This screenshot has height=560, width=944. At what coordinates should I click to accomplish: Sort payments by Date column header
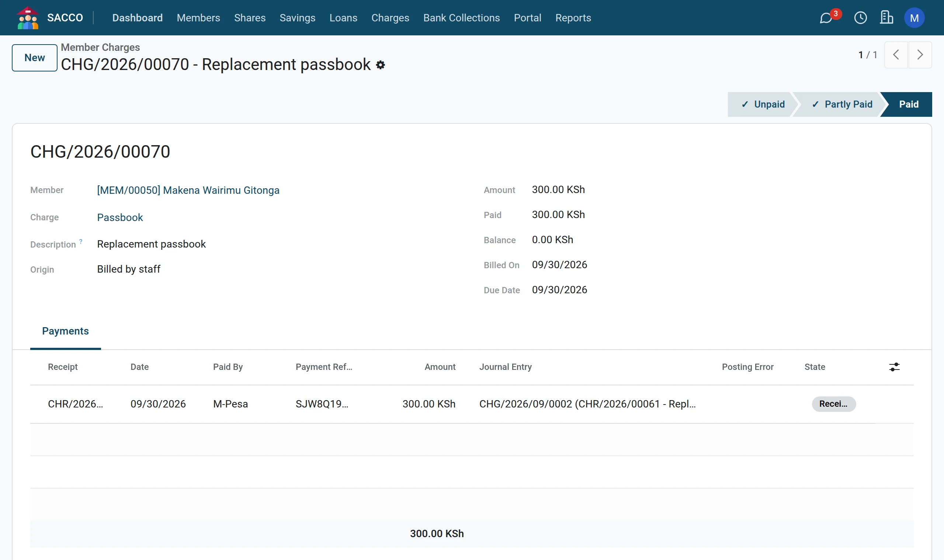pyautogui.click(x=140, y=367)
